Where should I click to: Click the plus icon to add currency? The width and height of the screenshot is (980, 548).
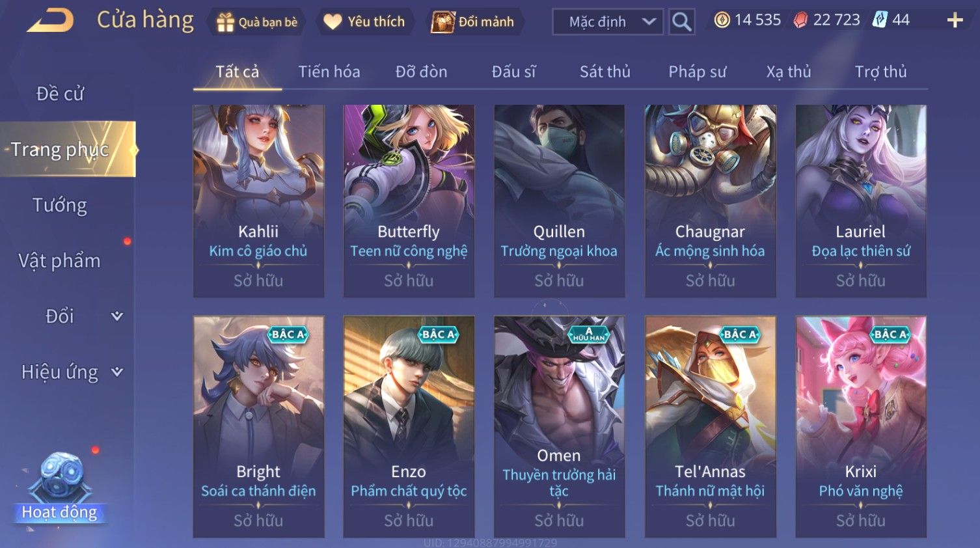click(955, 21)
